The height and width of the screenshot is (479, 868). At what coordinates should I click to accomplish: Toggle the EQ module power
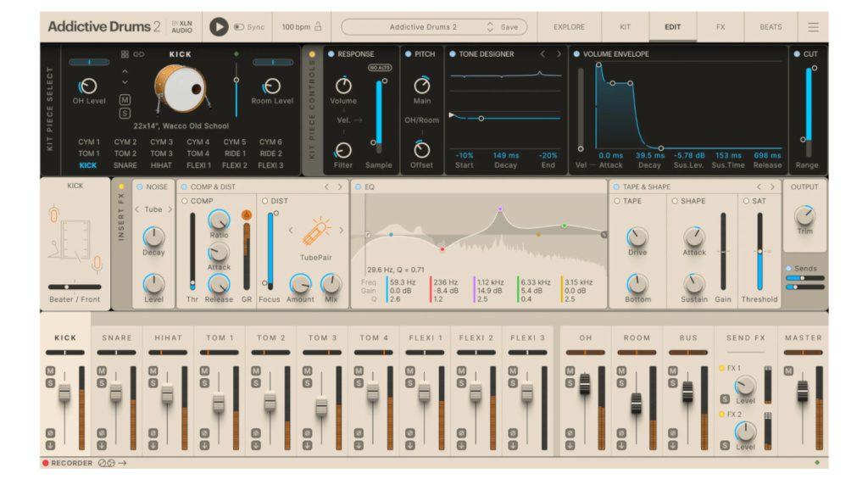(x=359, y=187)
